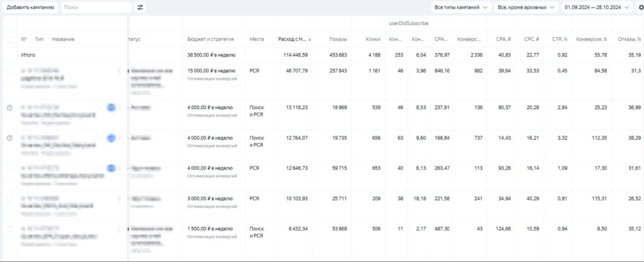Click the spend value 46 707,79

click(297, 71)
